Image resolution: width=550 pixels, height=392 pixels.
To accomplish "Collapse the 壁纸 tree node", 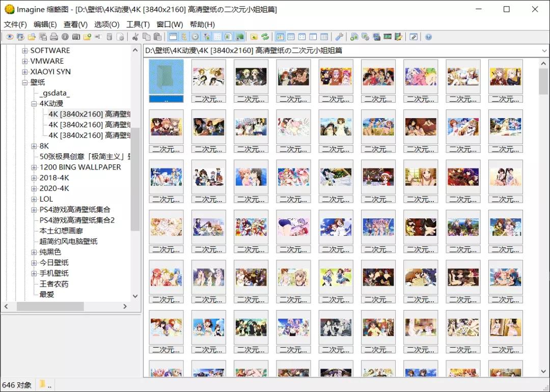I will coord(24,82).
